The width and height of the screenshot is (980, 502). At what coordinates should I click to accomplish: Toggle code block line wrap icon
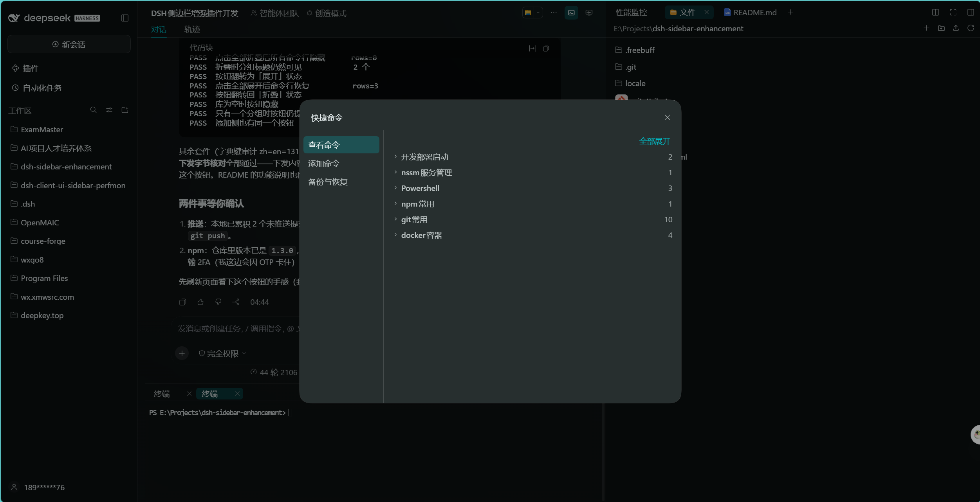532,49
